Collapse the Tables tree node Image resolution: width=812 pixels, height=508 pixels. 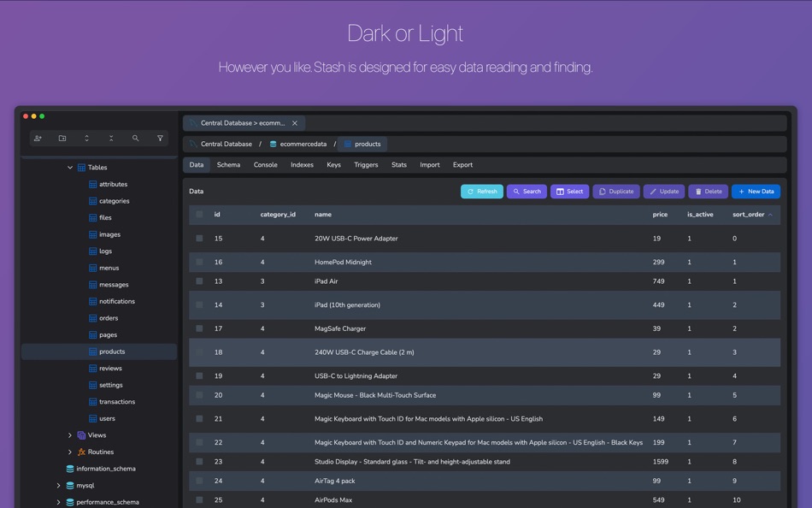pyautogui.click(x=70, y=168)
